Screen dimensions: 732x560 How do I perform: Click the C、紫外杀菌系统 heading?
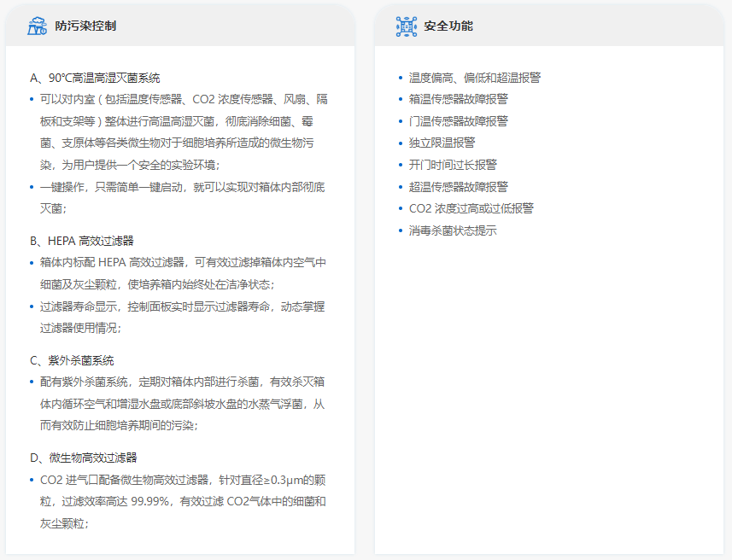coord(72,360)
